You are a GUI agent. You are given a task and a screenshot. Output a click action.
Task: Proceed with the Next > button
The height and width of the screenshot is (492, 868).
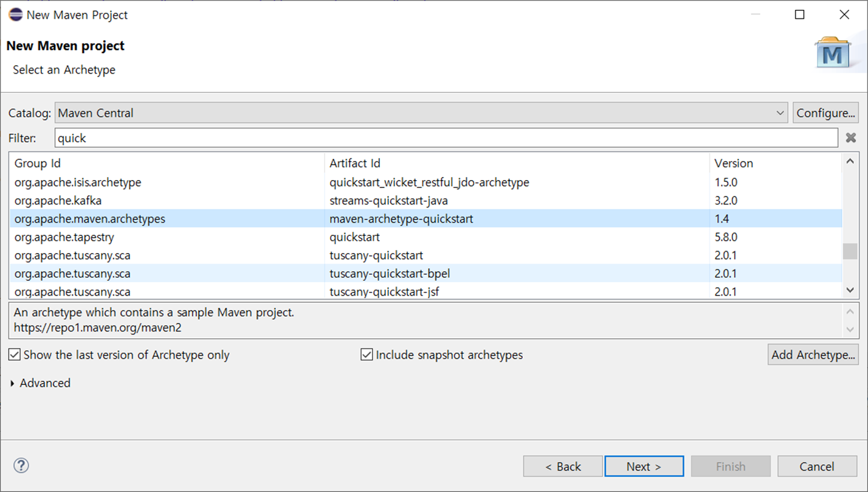click(644, 466)
